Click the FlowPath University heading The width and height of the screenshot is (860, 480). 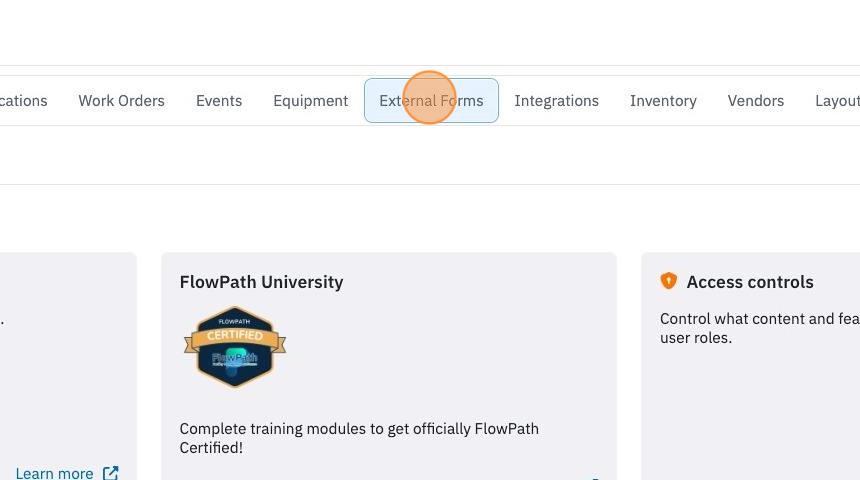click(261, 282)
